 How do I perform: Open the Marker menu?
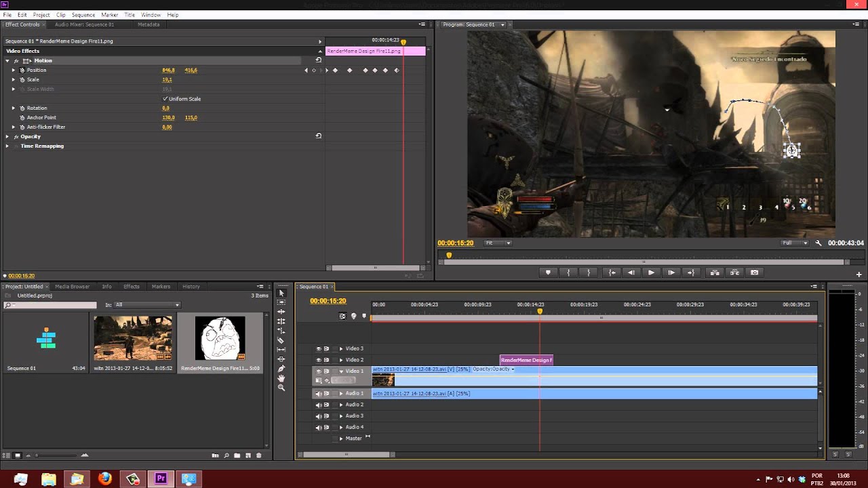click(109, 15)
